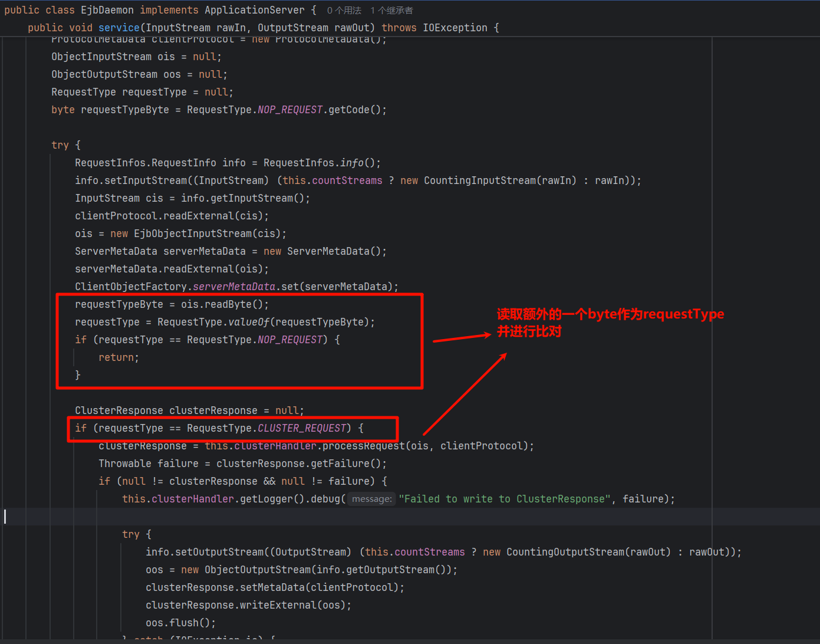Click the "0 个用法" usages hint
Image resolution: width=820 pixels, height=644 pixels.
pyautogui.click(x=344, y=11)
